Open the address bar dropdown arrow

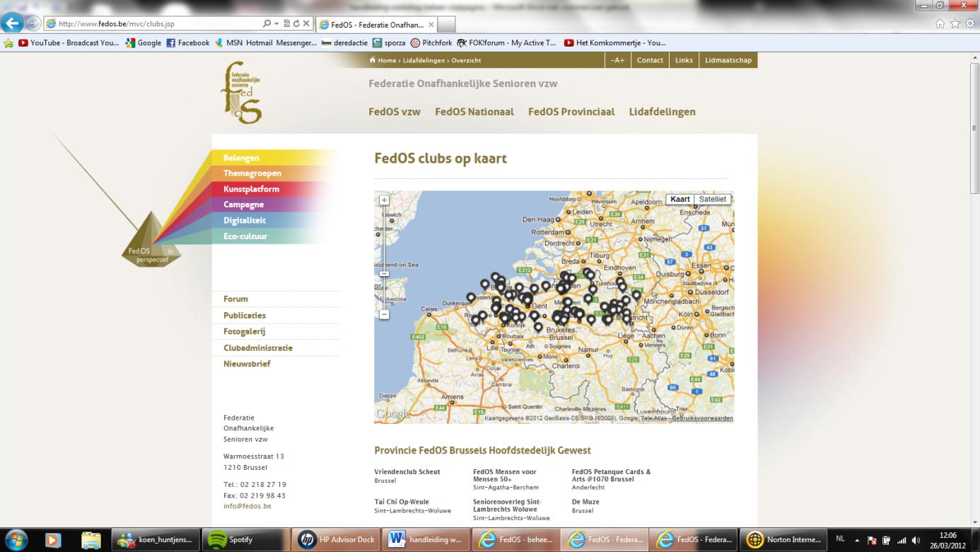[275, 23]
